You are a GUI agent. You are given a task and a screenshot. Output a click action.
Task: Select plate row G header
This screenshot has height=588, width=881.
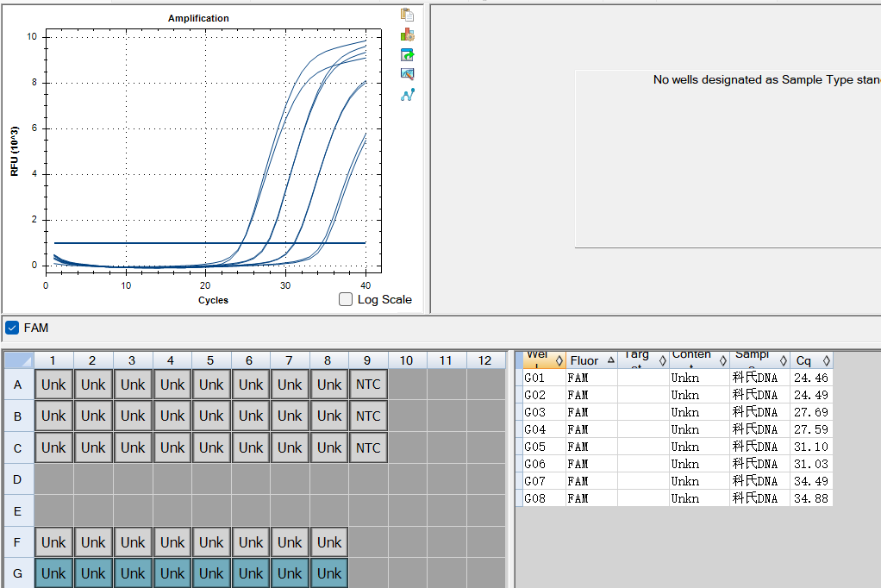click(x=19, y=573)
